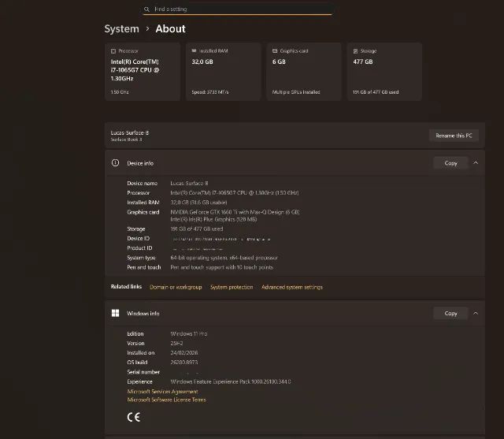Open Microsoft Software License Terms link
504x439 pixels.
[x=166, y=400]
